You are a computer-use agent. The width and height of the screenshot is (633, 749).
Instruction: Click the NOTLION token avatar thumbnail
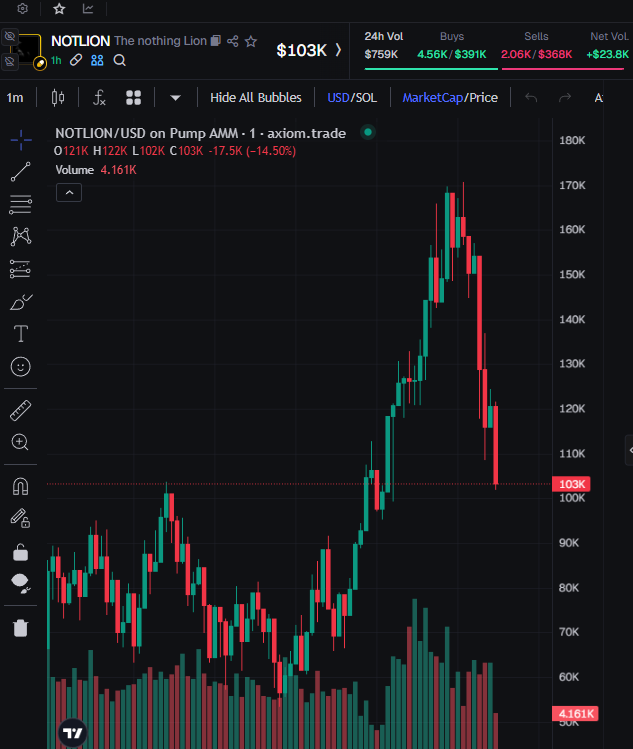[28, 49]
